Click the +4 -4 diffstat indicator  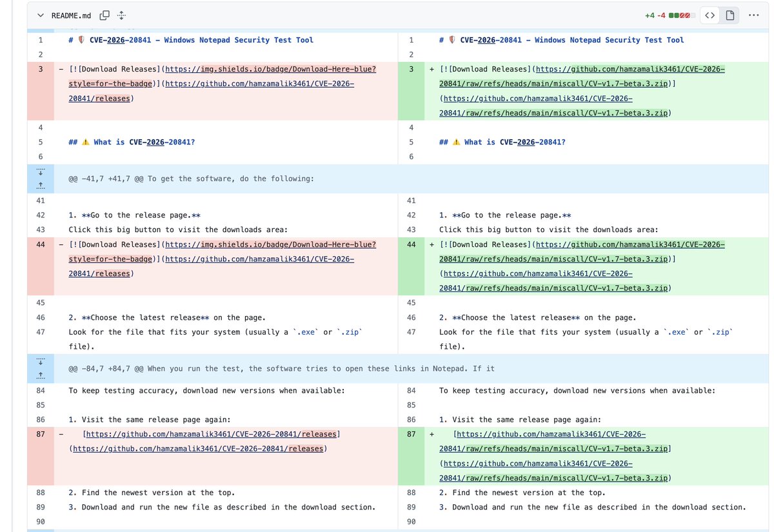tap(669, 15)
